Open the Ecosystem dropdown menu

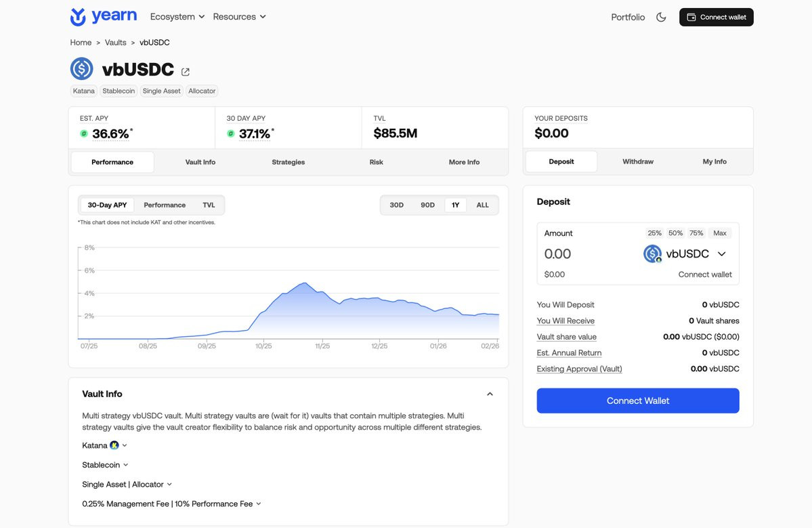point(177,16)
